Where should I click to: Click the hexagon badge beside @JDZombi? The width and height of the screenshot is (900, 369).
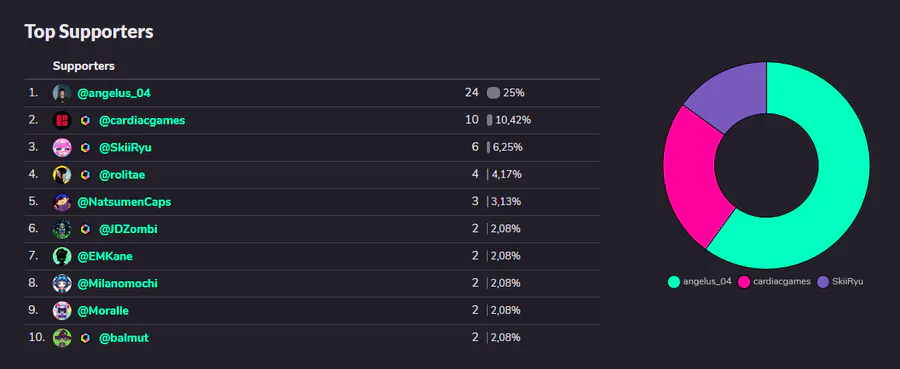pyautogui.click(x=86, y=229)
